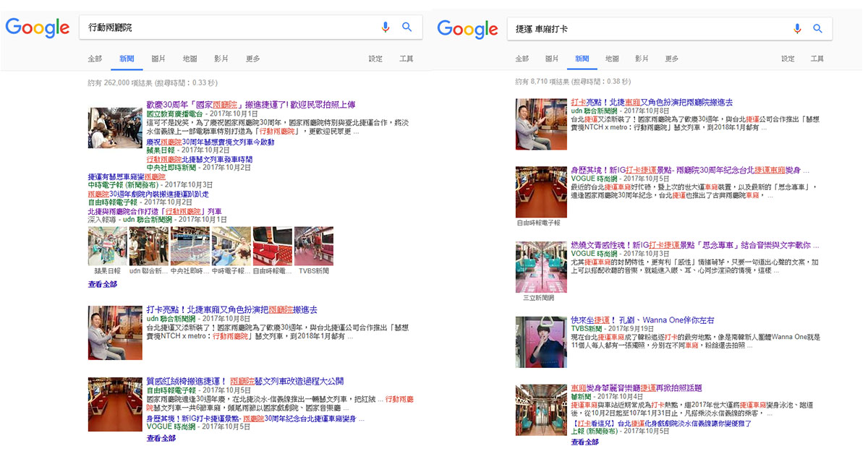Click the 自由時報 red seats image thumbnail
Viewport: 868px width, 454px height.
tap(273, 246)
